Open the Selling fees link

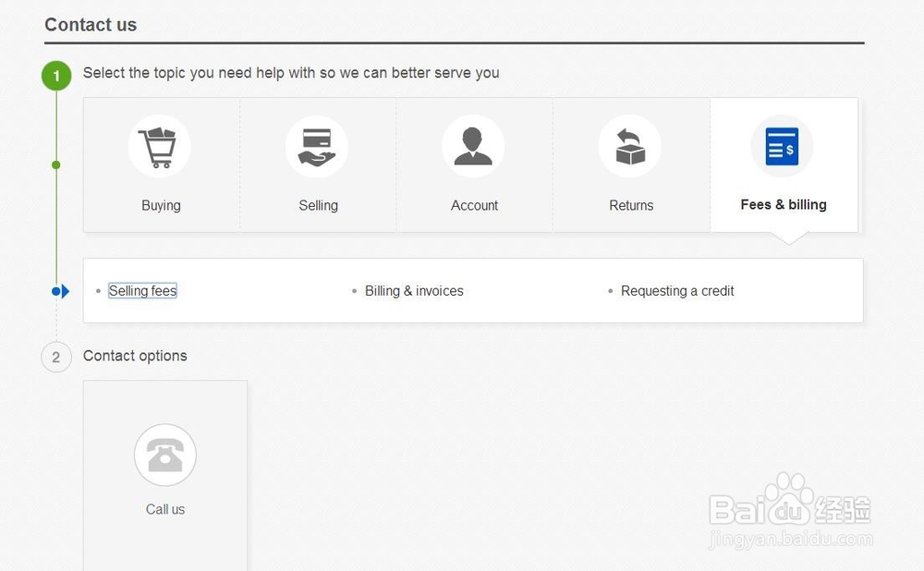(x=142, y=291)
